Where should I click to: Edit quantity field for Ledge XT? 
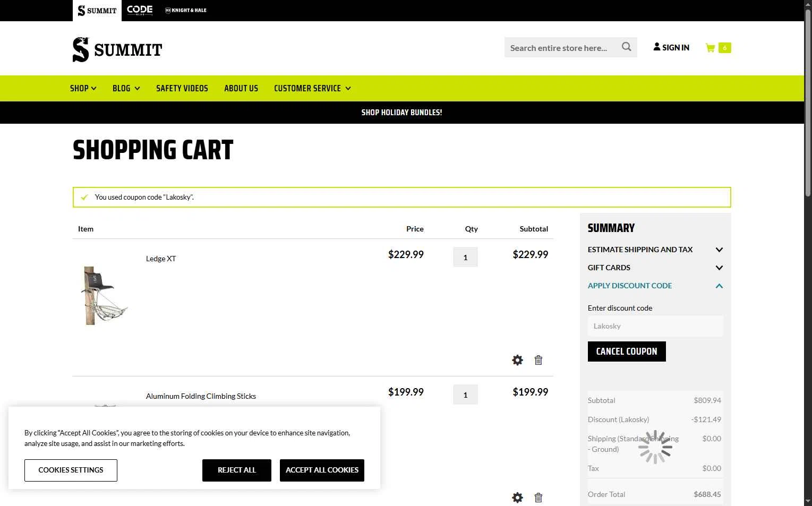465,257
